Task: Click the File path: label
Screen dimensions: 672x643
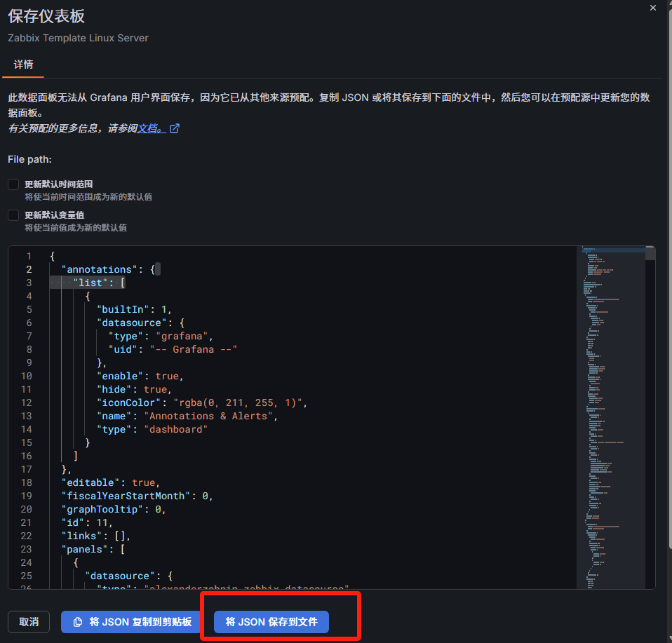Action: 29,159
